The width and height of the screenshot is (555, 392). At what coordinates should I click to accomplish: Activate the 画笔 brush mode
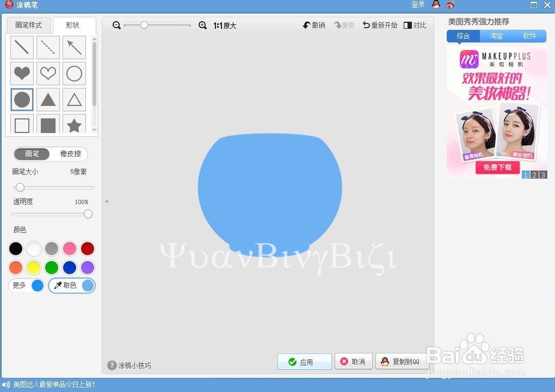pos(32,154)
